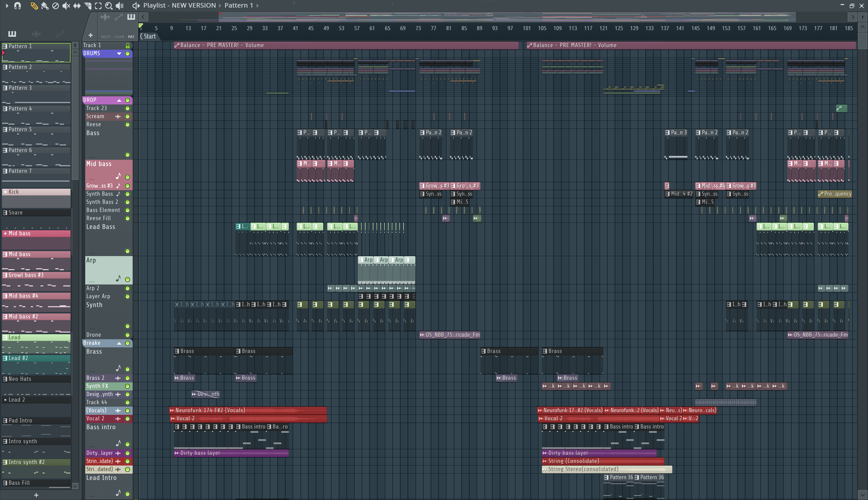Select the Delete tool

click(x=55, y=6)
